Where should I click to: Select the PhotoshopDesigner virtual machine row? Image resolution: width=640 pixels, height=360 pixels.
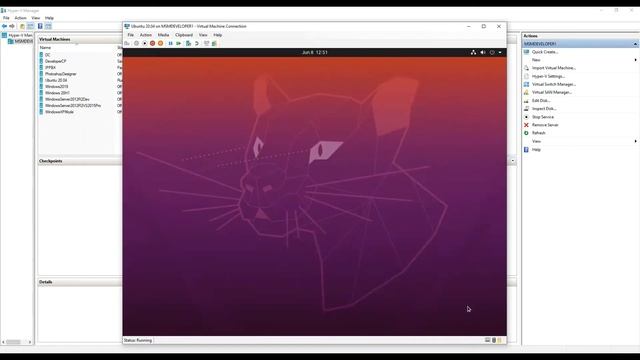[80, 74]
